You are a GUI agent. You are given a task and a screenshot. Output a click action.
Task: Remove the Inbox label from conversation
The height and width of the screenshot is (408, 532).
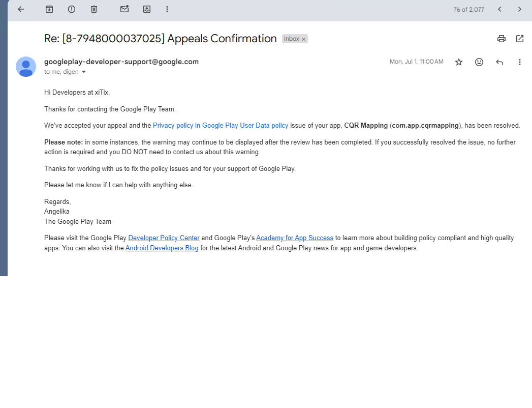(304, 39)
